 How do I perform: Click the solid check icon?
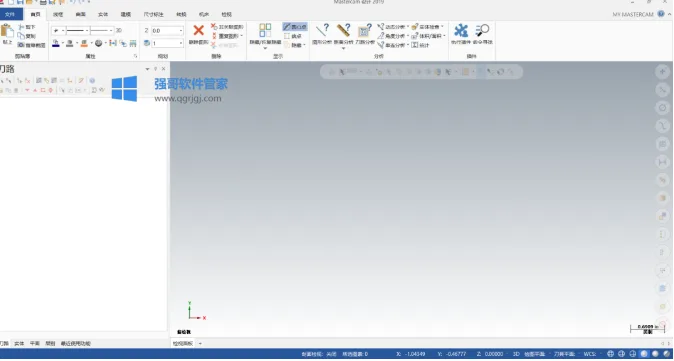coord(415,27)
